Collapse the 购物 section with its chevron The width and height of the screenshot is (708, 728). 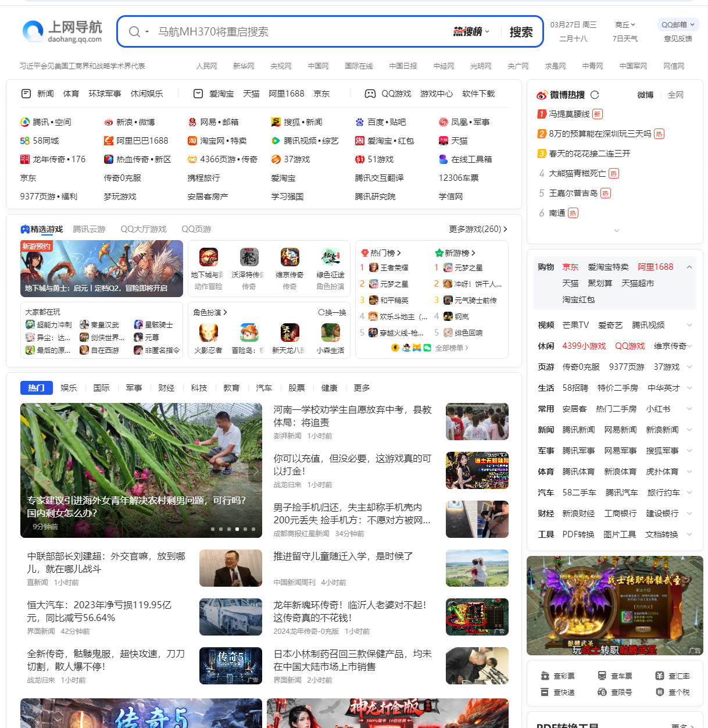(689, 266)
